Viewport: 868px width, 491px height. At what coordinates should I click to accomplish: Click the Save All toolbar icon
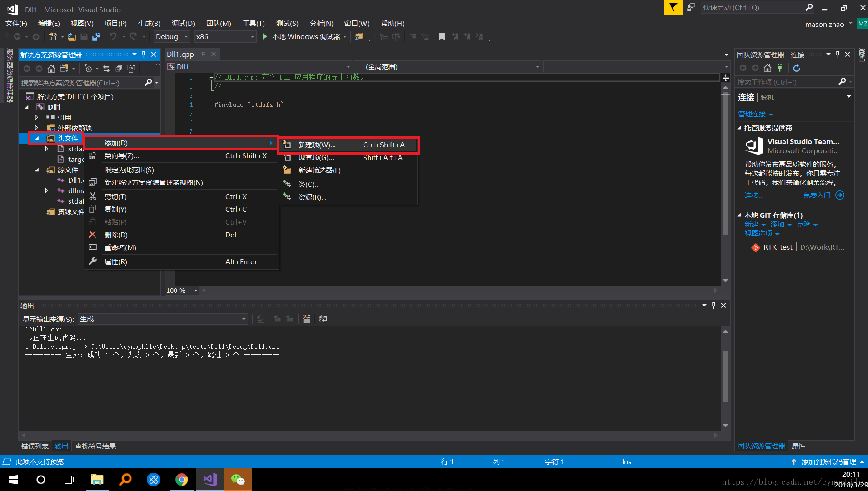pyautogui.click(x=96, y=36)
